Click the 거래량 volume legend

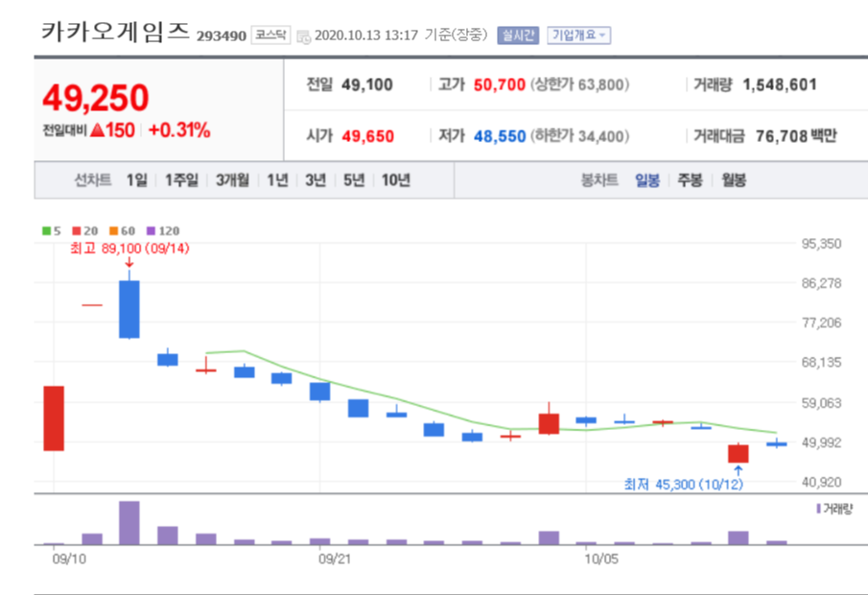coord(834,509)
